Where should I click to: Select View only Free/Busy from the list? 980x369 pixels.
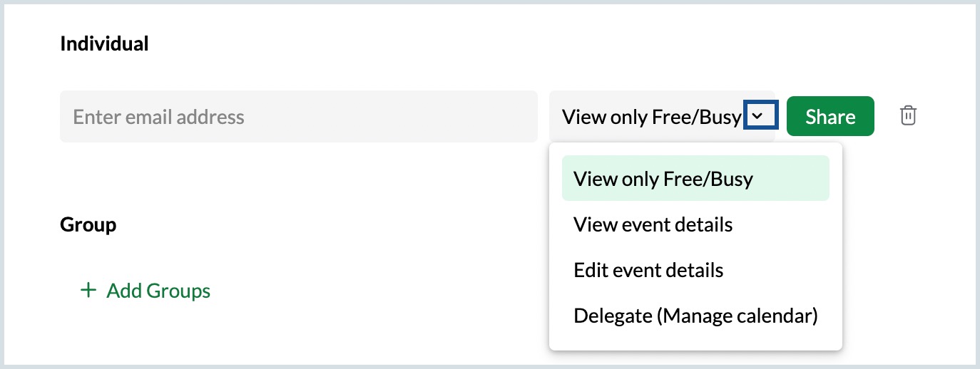663,179
